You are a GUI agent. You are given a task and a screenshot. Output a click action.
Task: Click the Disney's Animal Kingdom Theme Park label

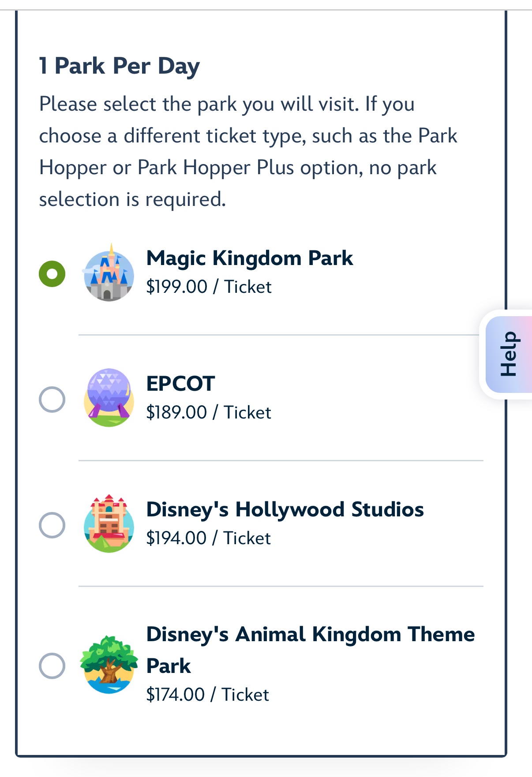point(311,650)
